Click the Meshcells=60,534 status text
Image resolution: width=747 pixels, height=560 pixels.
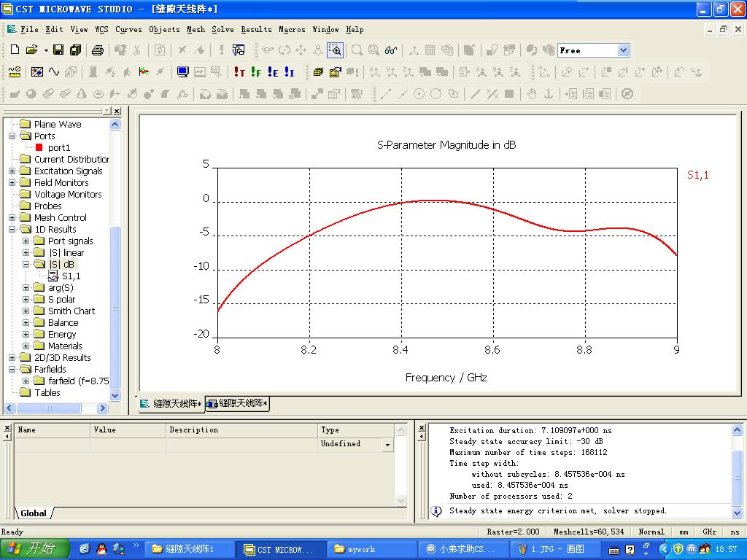click(x=589, y=532)
